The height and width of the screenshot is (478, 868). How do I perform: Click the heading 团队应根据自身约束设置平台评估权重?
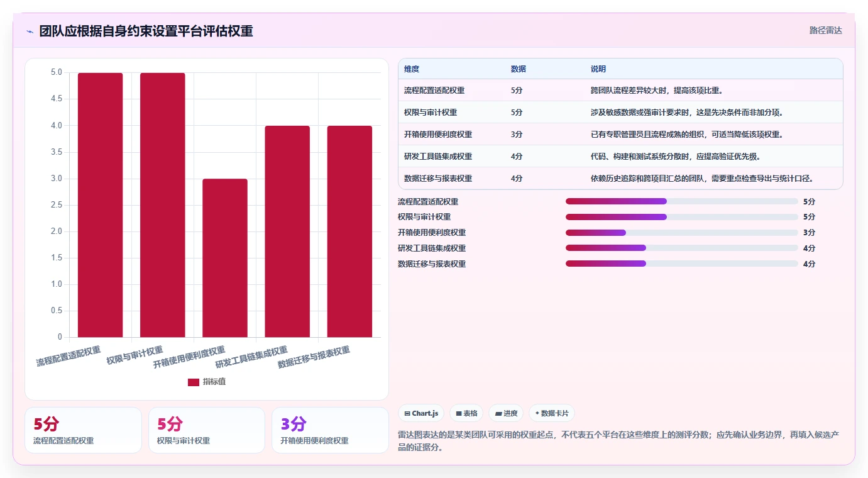pos(146,31)
